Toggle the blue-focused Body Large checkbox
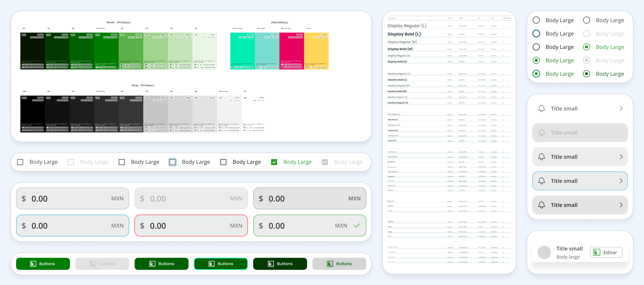This screenshot has height=285, width=644. click(x=172, y=162)
